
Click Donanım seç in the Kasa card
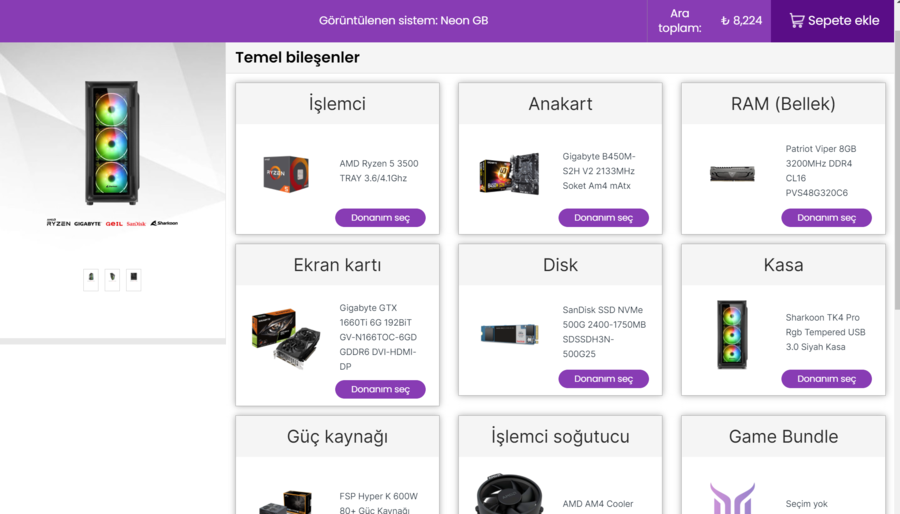(827, 379)
